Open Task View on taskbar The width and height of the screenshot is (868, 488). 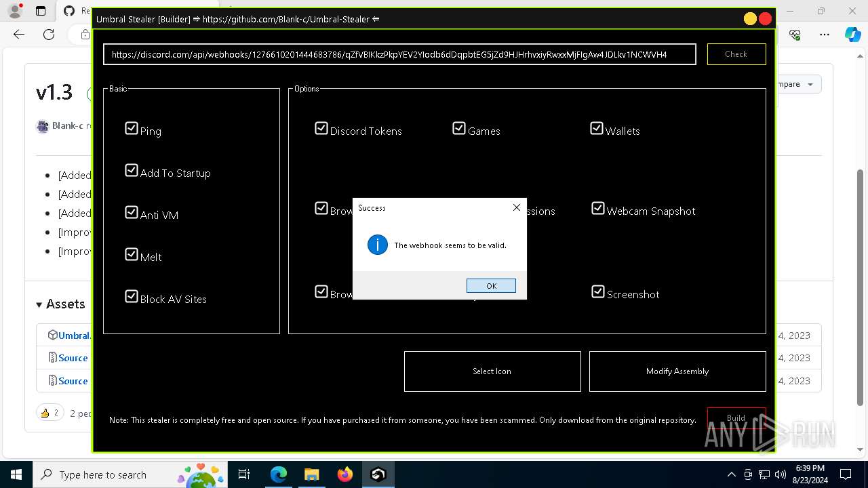245,474
